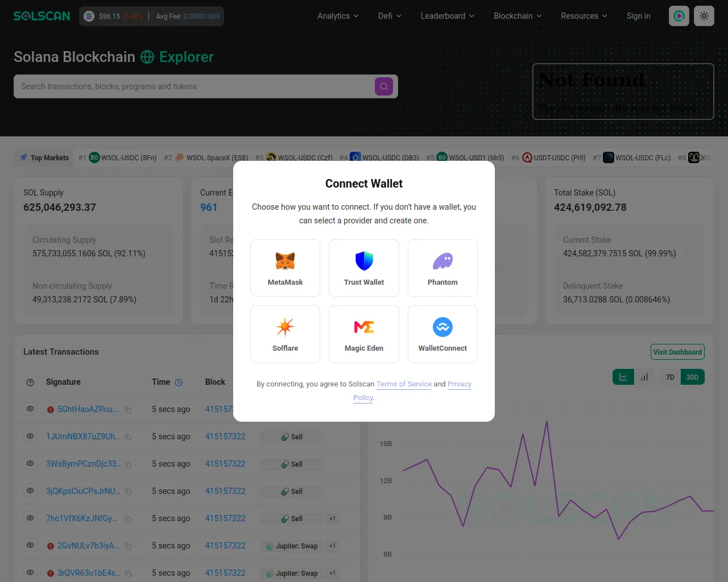Select the MetaMask wallet option
The height and width of the screenshot is (582, 728).
(x=285, y=268)
